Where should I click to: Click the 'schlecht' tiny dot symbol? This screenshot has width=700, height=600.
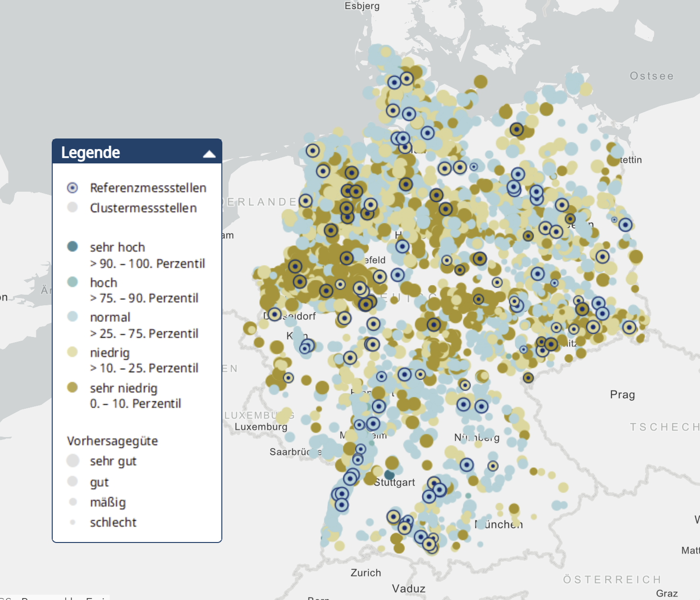(73, 522)
